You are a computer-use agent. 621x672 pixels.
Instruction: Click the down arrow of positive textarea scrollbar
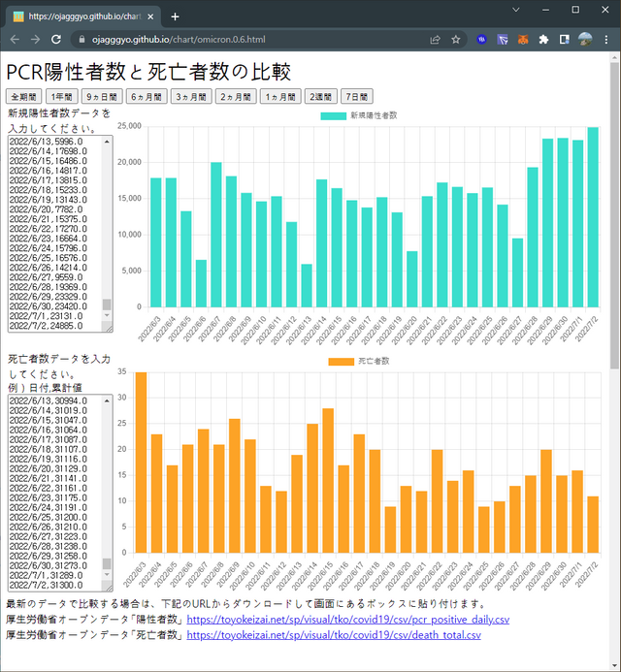107,315
